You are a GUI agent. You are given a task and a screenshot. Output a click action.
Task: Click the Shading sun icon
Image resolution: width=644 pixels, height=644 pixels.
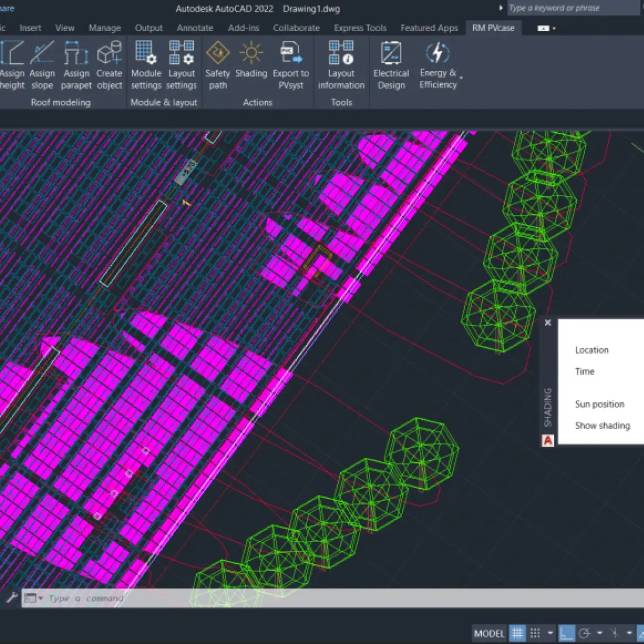pyautogui.click(x=251, y=53)
